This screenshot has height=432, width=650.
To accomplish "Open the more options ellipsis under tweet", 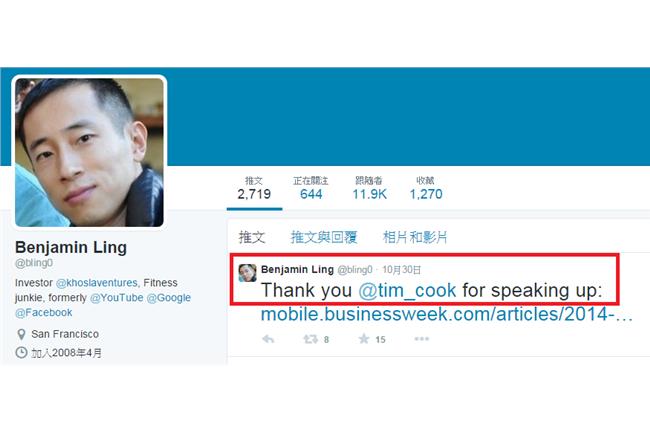I will point(422,339).
